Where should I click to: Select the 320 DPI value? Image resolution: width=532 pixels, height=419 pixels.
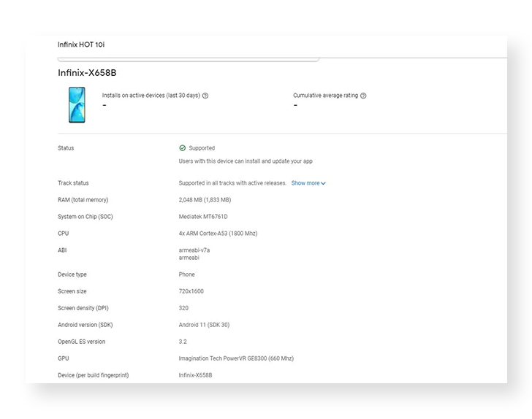tap(183, 308)
